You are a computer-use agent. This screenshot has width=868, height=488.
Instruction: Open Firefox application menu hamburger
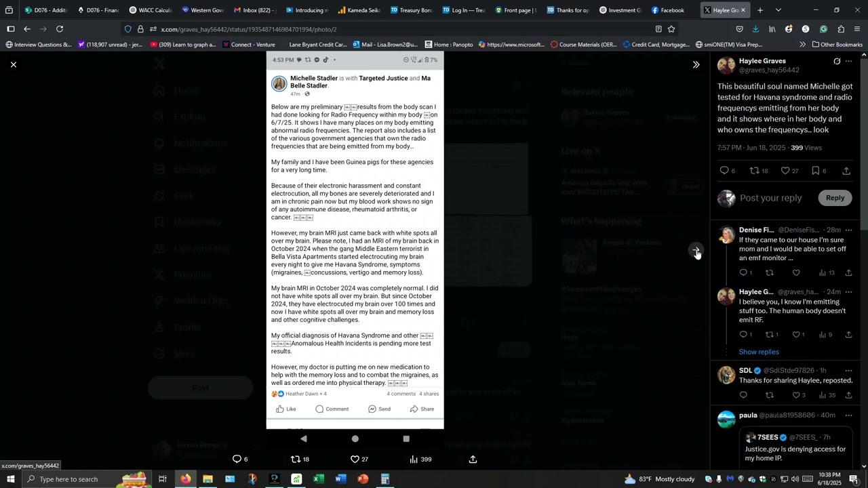857,29
